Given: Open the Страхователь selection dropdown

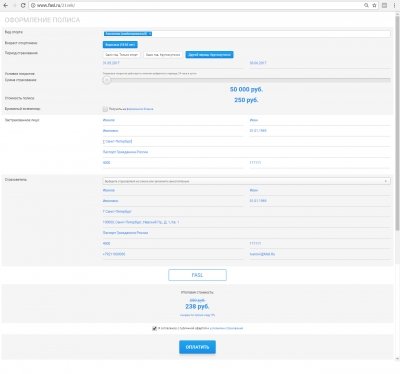Looking at the screenshot, I should click(246, 181).
